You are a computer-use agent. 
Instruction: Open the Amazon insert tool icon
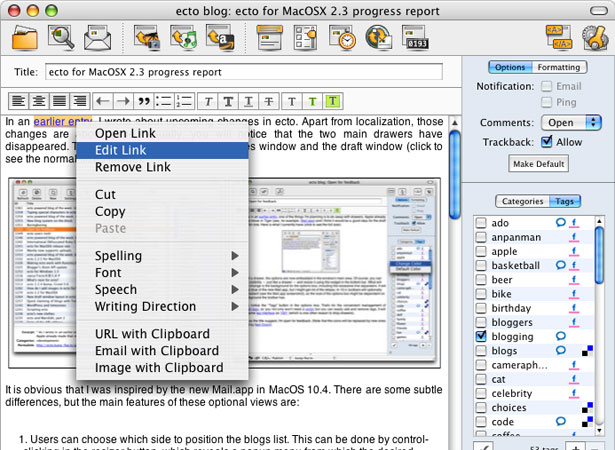coord(220,38)
